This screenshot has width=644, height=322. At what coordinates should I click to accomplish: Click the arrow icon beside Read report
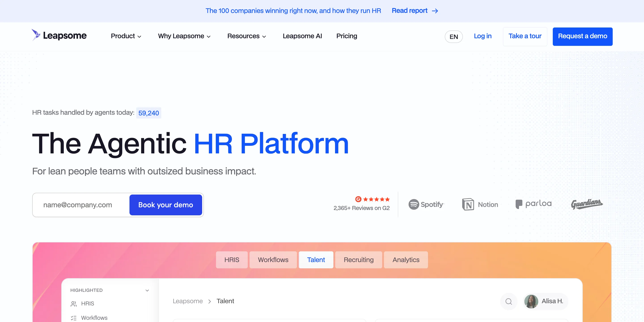435,11
